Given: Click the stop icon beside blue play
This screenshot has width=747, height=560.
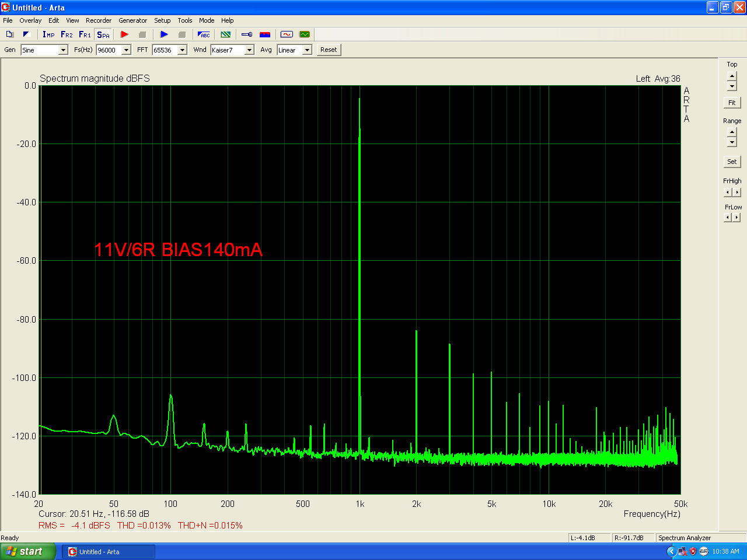Looking at the screenshot, I should tap(181, 34).
